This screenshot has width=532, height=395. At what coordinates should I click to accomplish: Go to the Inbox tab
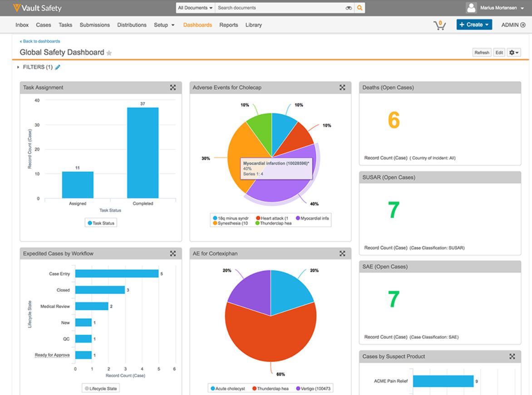(22, 25)
